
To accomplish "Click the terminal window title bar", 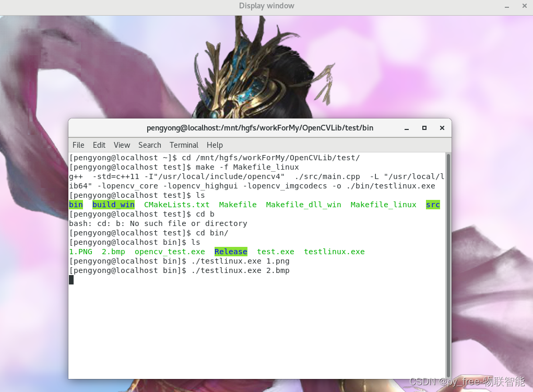I will coord(261,127).
